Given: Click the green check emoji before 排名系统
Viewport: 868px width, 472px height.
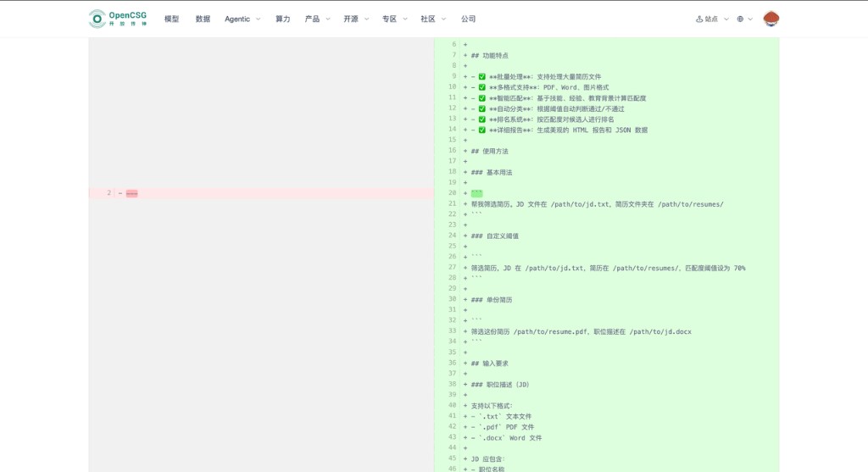Looking at the screenshot, I should point(482,119).
